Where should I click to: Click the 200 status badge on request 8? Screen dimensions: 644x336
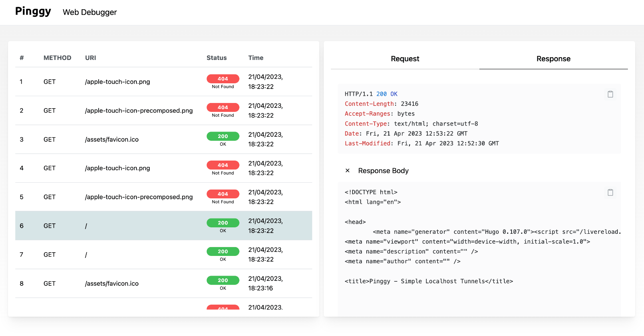click(x=223, y=280)
